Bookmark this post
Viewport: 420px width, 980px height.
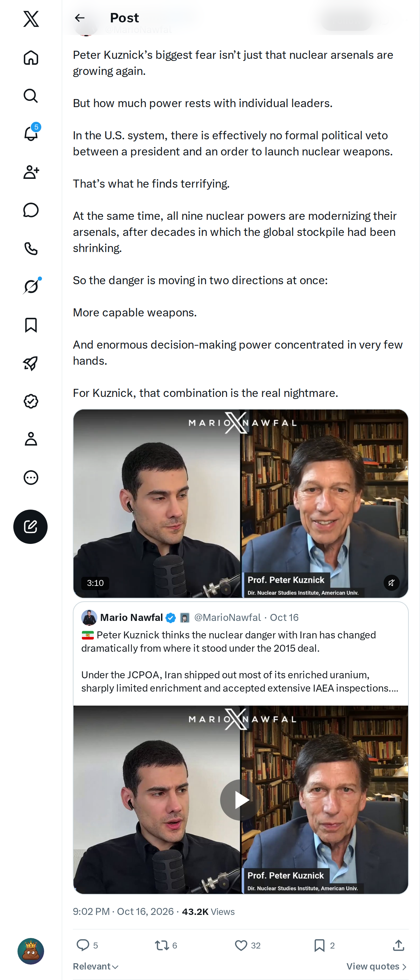[x=324, y=945]
